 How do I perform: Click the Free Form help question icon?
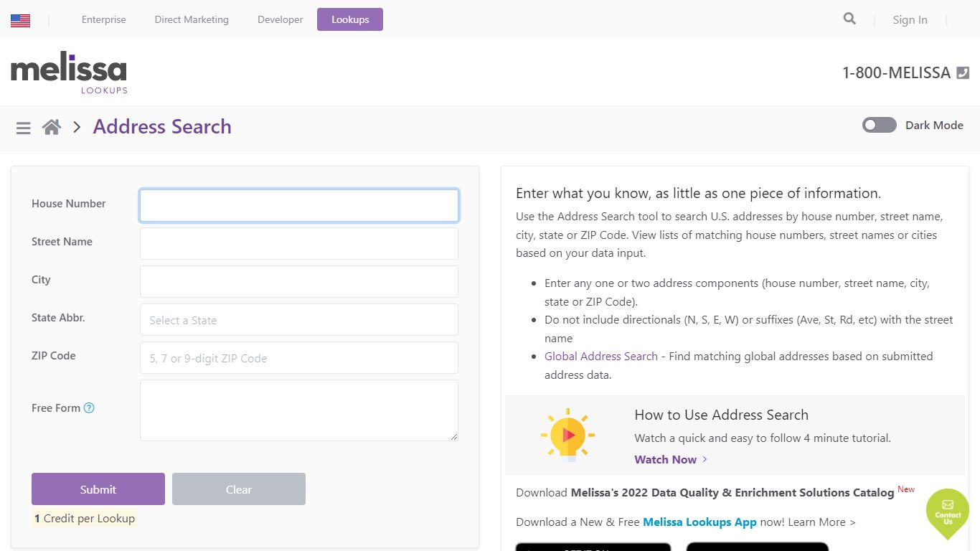pyautogui.click(x=89, y=408)
